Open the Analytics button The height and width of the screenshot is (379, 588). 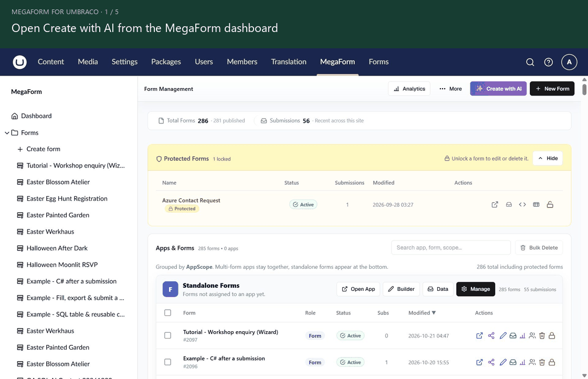pyautogui.click(x=409, y=89)
